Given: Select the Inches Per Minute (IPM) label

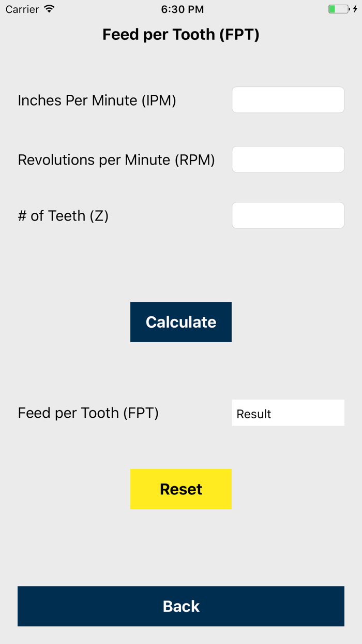Looking at the screenshot, I should [97, 100].
